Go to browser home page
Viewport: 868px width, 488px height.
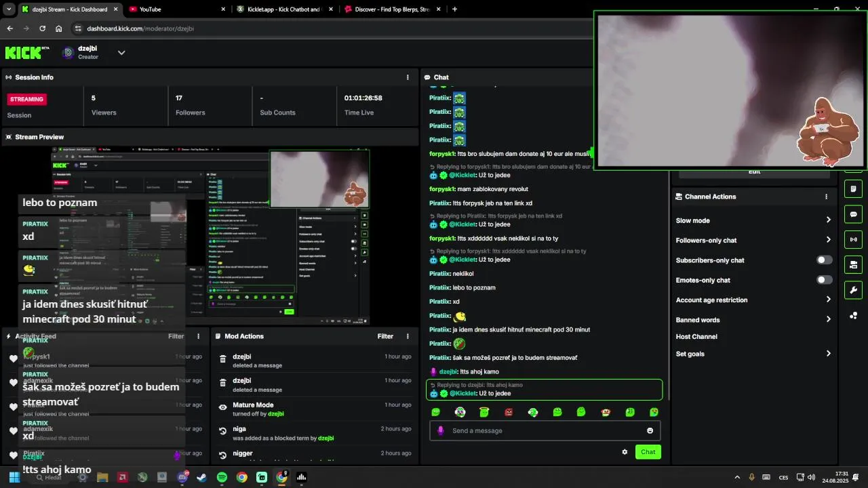[x=59, y=28]
